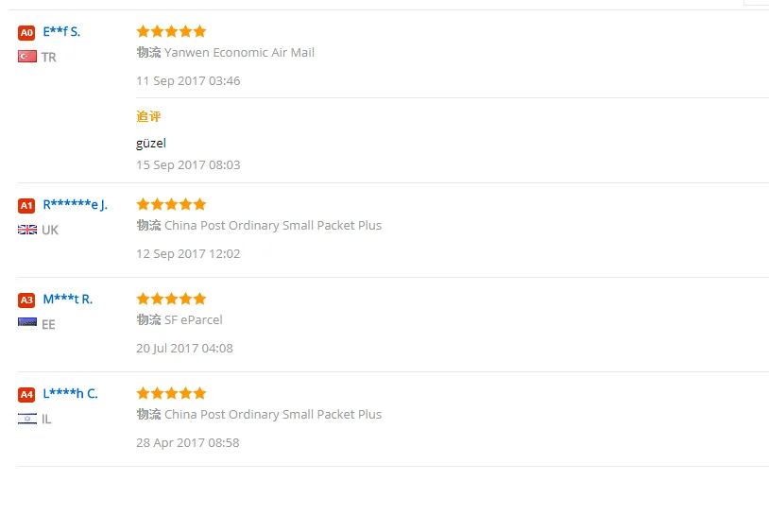Screen dimensions: 769x532
Task: Click the five-star rating of E**f S.
Action: point(171,31)
